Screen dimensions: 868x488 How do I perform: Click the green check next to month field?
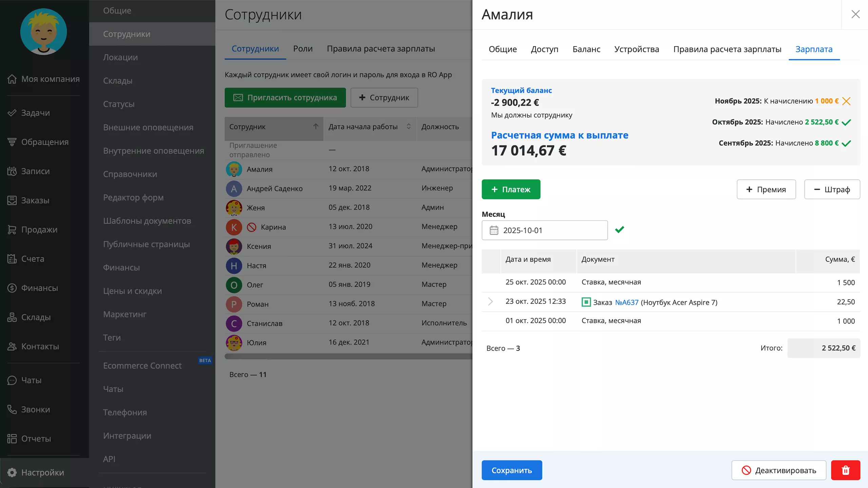click(x=619, y=230)
